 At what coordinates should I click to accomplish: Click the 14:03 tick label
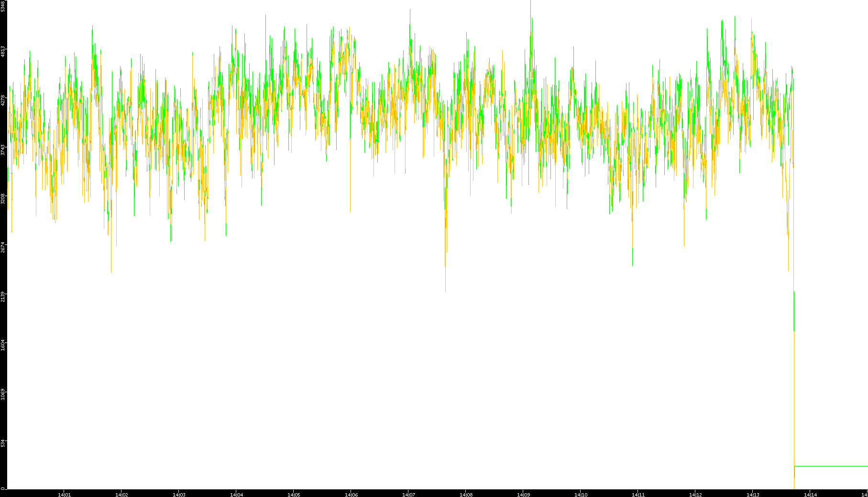(179, 495)
